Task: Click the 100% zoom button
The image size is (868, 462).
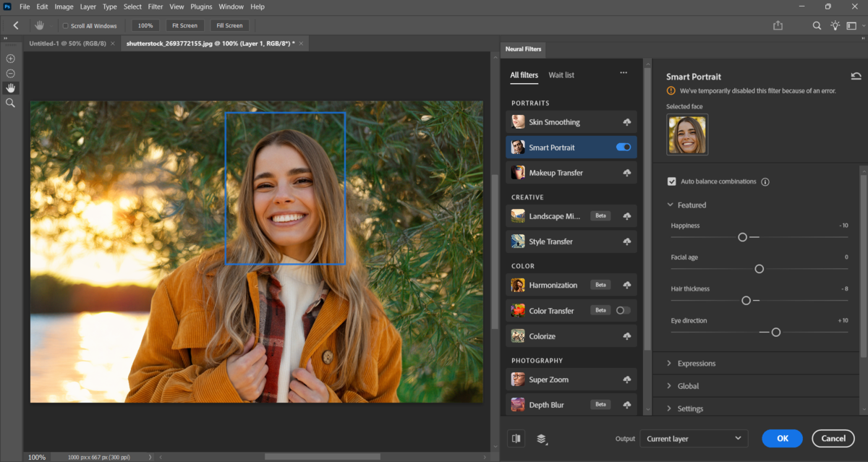Action: 145,25
